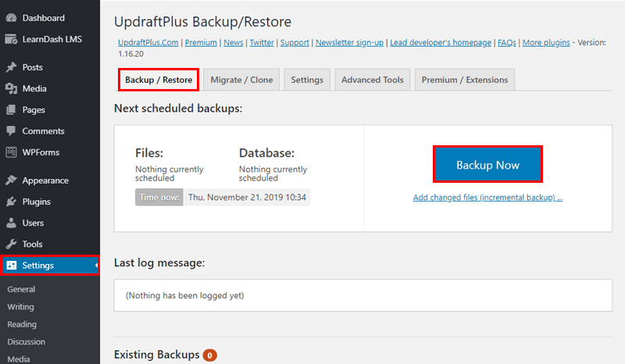
Task: Switch to Migrate / Clone tab
Action: pos(241,80)
